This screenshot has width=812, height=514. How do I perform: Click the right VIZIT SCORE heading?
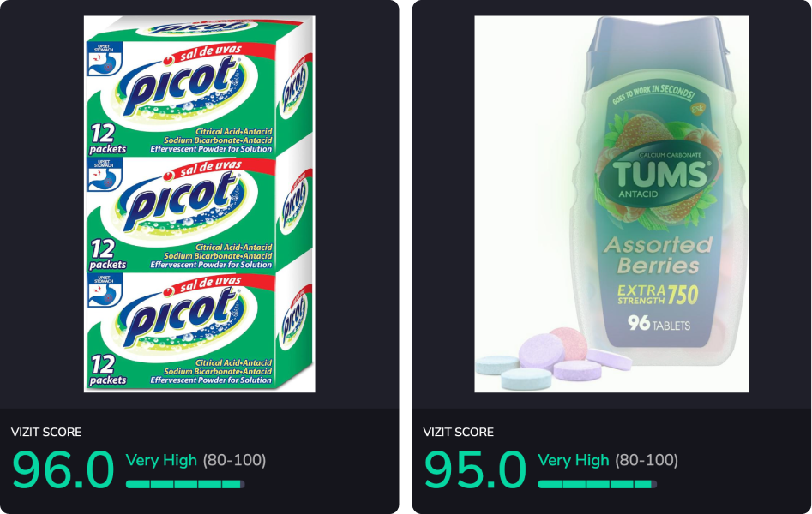click(x=458, y=432)
